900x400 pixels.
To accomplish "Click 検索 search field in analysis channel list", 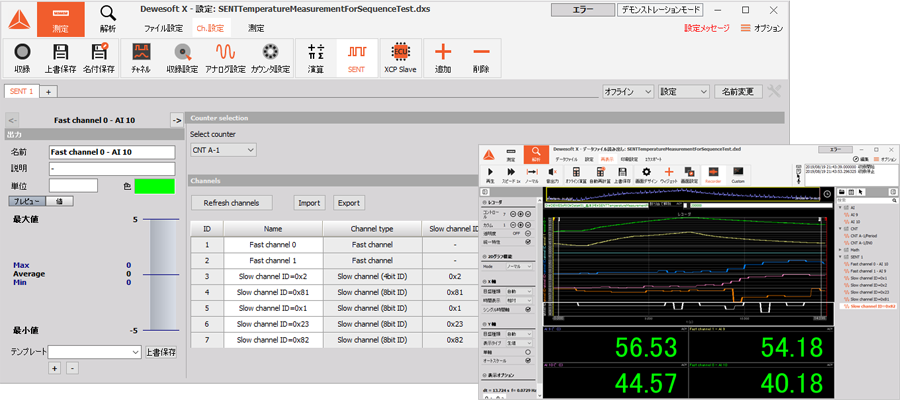I will click(867, 201).
